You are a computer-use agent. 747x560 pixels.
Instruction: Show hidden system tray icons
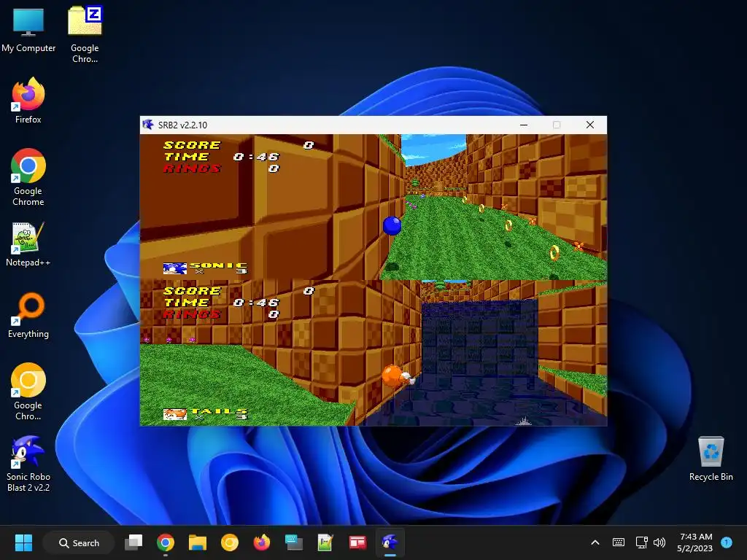595,542
